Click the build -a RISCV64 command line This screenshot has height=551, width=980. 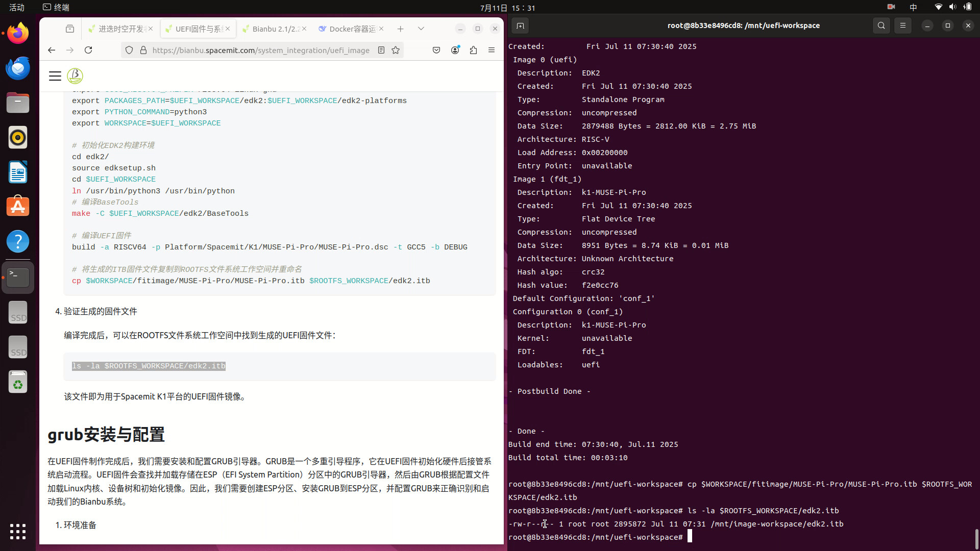[x=269, y=247]
